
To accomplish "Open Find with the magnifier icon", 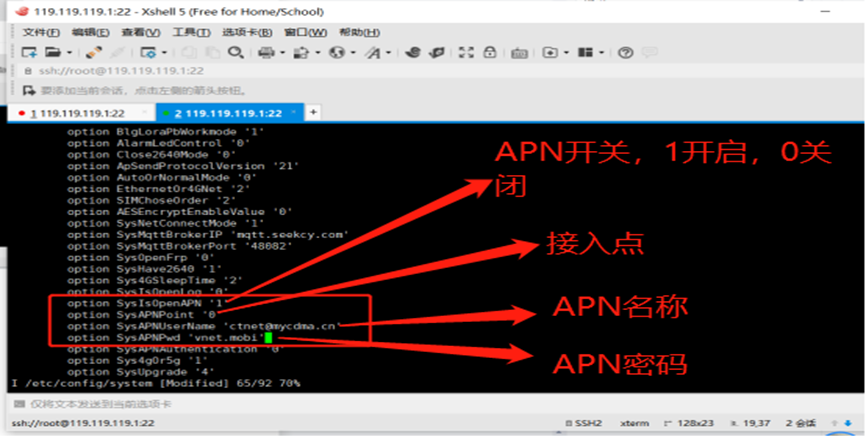I will point(236,52).
